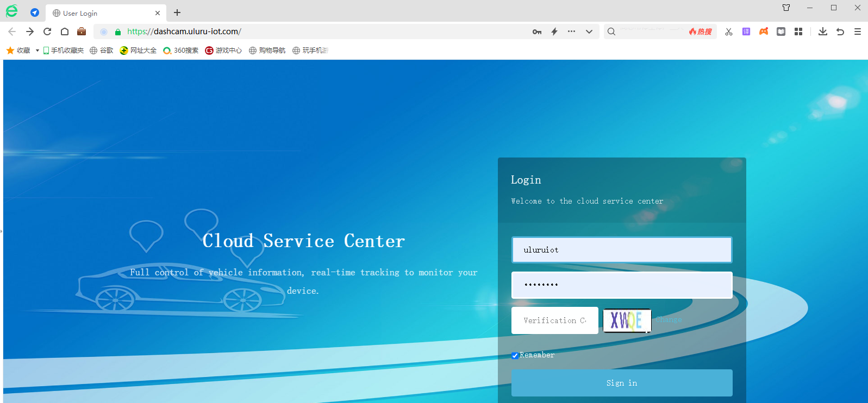Click the purple translate extension icon
868x403 pixels.
coord(746,32)
